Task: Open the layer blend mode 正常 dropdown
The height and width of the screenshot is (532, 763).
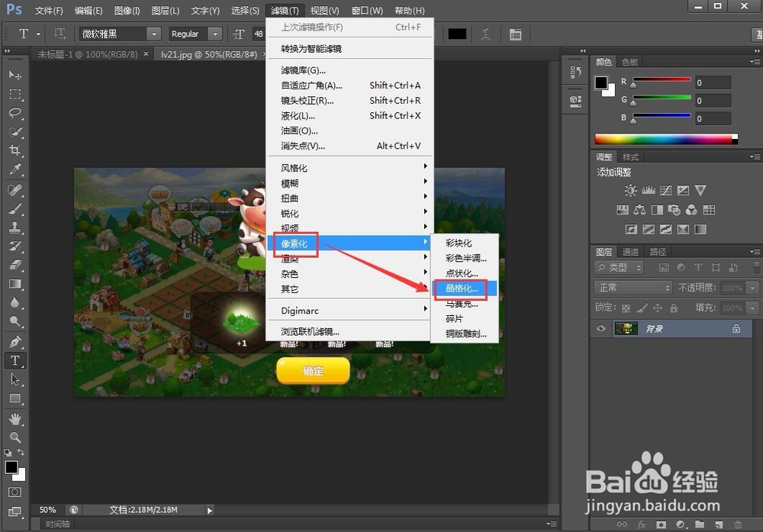Action: tap(632, 288)
